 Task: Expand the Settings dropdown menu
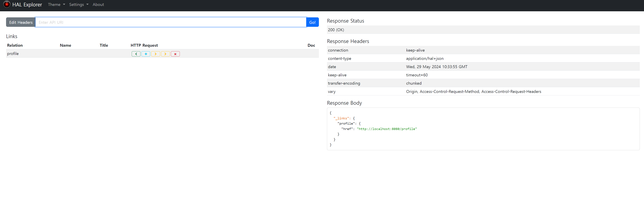(x=79, y=5)
